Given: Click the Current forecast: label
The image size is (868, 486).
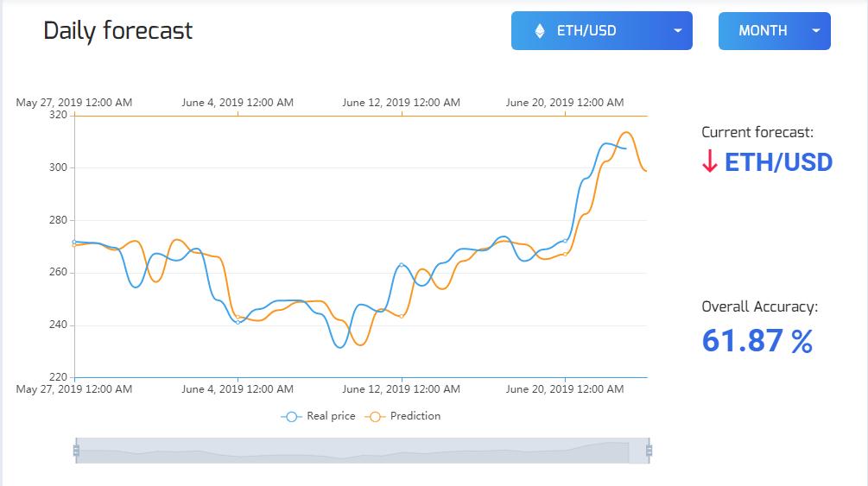Looking at the screenshot, I should pos(757,132).
